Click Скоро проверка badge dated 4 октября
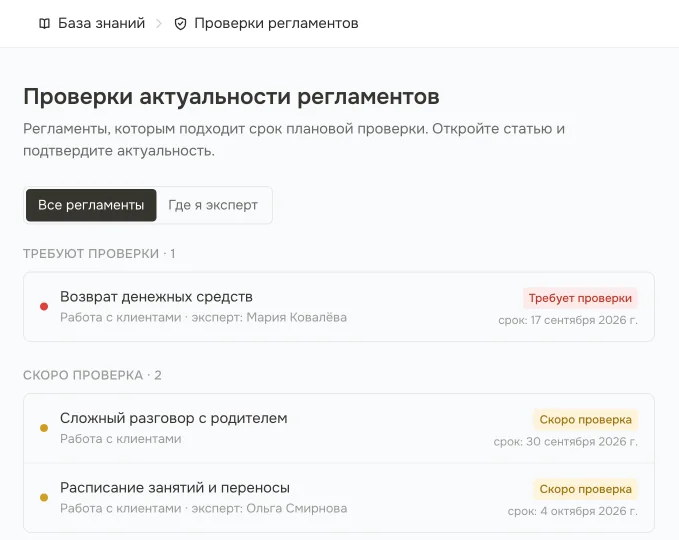The image size is (679, 540). point(585,489)
